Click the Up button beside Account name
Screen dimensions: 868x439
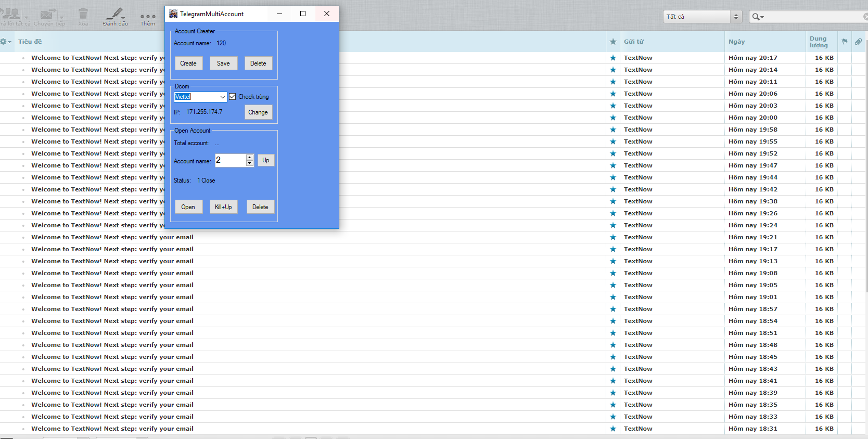[266, 160]
